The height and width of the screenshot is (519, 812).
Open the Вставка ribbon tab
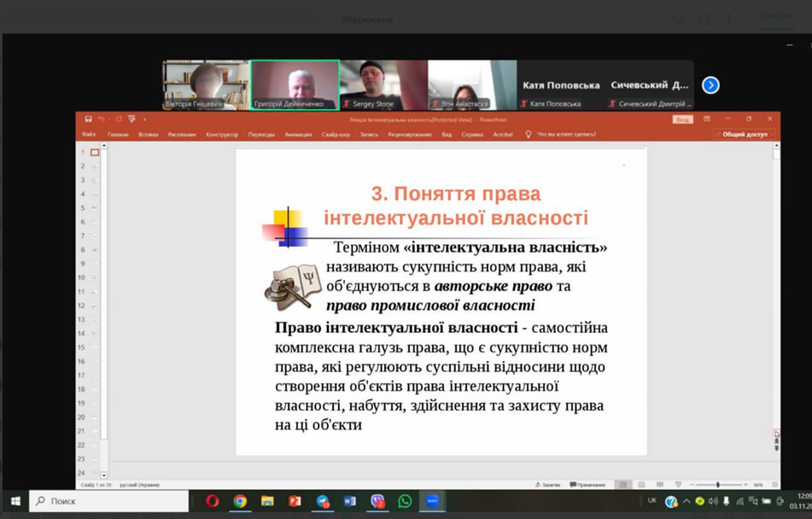pyautogui.click(x=148, y=135)
